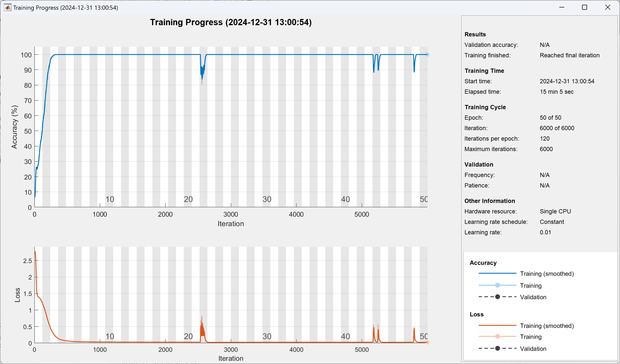Click epoch 20 marker on accuracy plot

[x=188, y=199]
